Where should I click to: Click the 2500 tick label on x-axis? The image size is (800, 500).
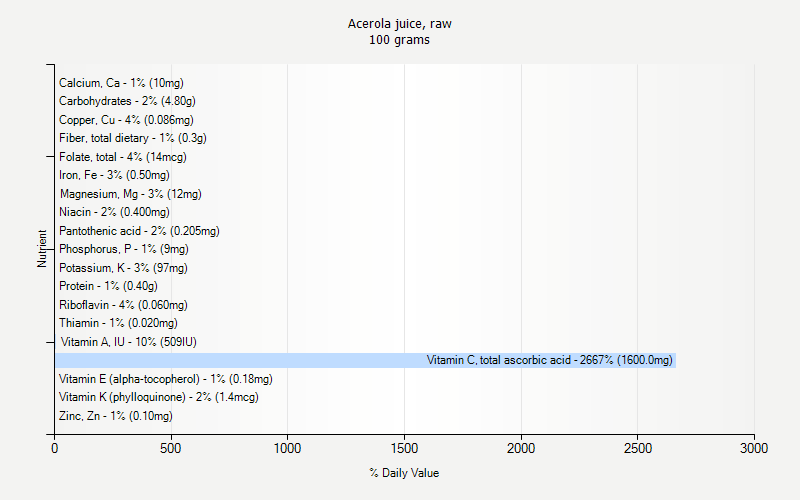click(638, 448)
